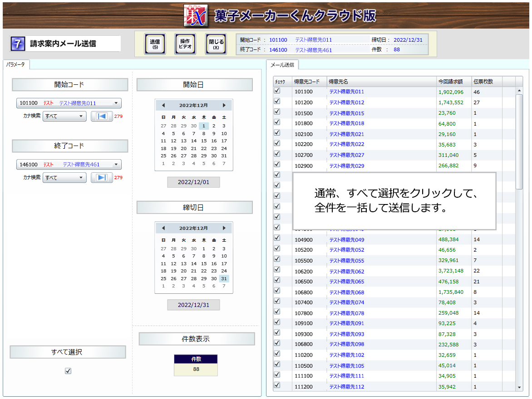Go to previous month in 締切日 calendar

pyautogui.click(x=163, y=228)
